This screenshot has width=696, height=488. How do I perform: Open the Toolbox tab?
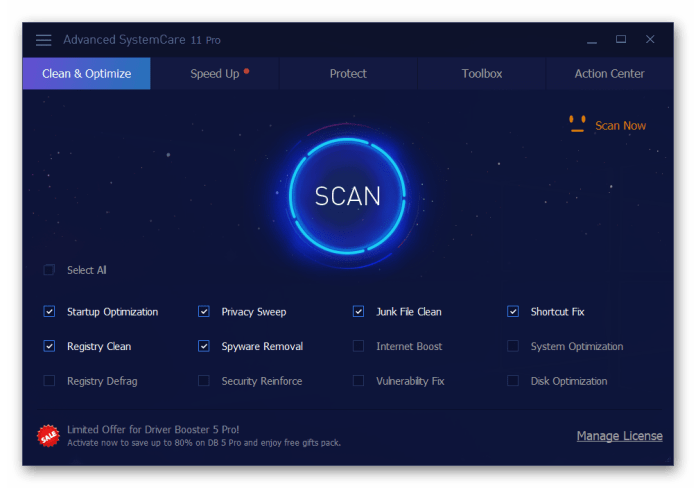[482, 73]
